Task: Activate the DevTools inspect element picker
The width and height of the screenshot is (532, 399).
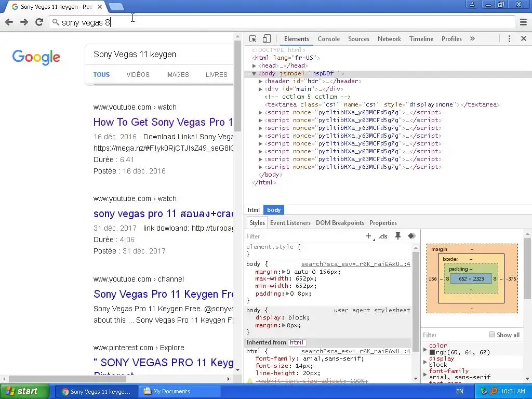Action: 253,38
